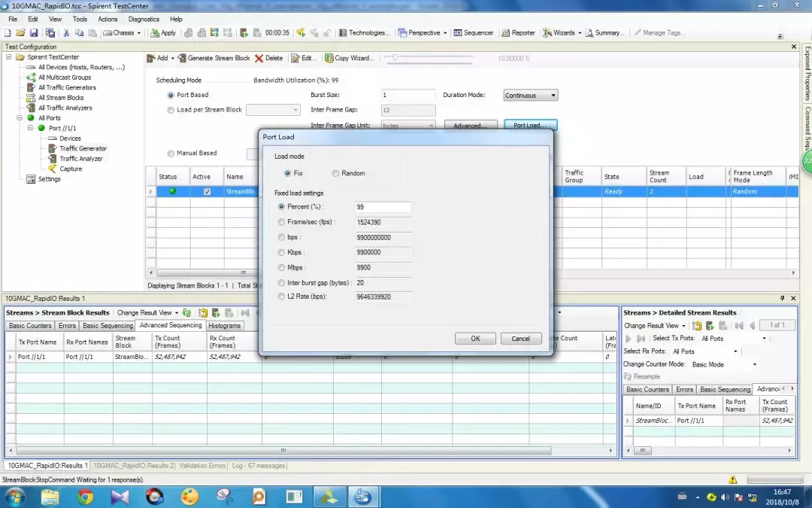812x508 pixels.
Task: Open the Add dropdown arrow
Action: pos(173,58)
